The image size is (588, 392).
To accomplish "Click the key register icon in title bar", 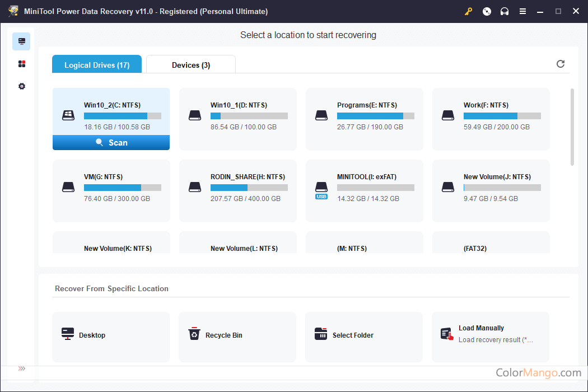I will [469, 11].
